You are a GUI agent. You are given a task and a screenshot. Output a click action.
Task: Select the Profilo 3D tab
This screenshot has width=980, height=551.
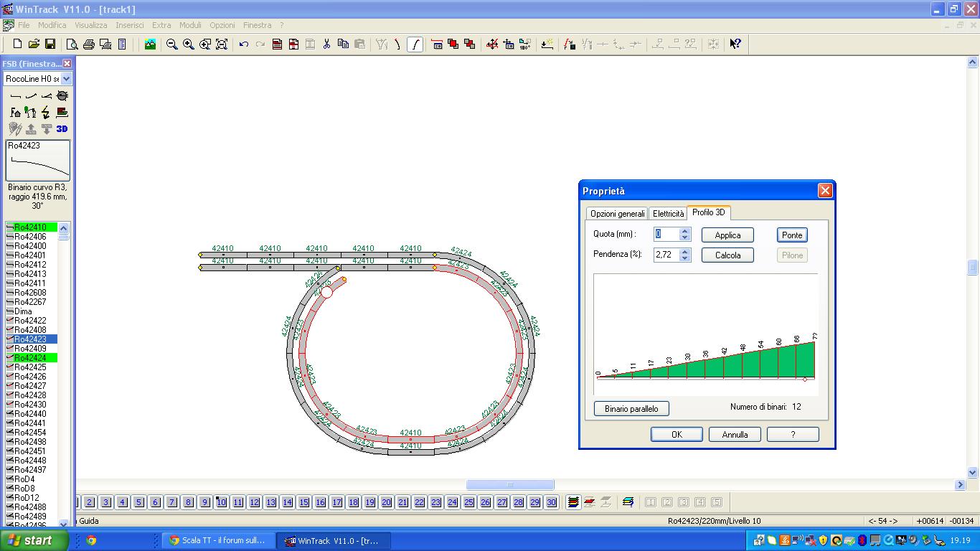pos(708,212)
